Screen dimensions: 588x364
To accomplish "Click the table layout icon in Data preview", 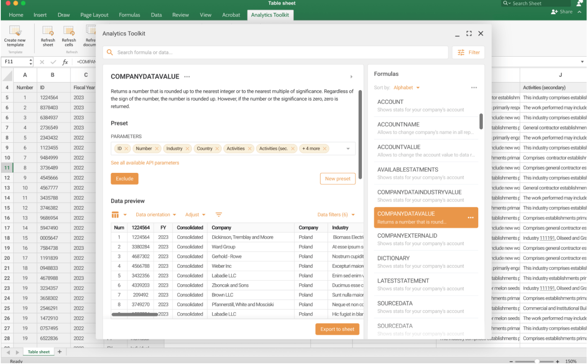I will 115,215.
